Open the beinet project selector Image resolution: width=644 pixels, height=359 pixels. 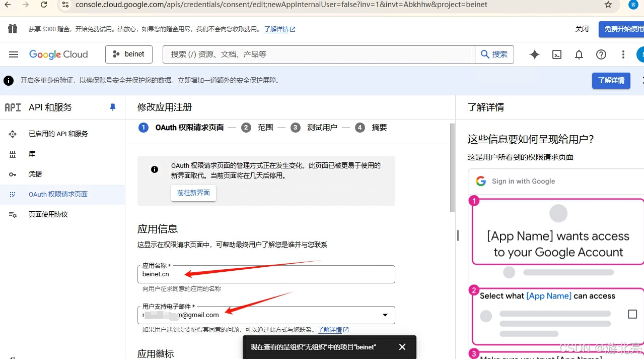[129, 54]
